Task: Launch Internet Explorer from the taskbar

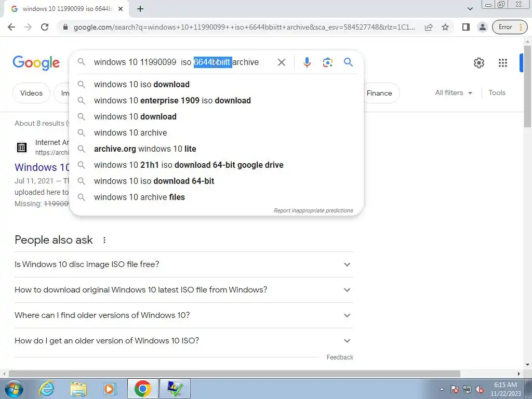Action: click(46, 389)
